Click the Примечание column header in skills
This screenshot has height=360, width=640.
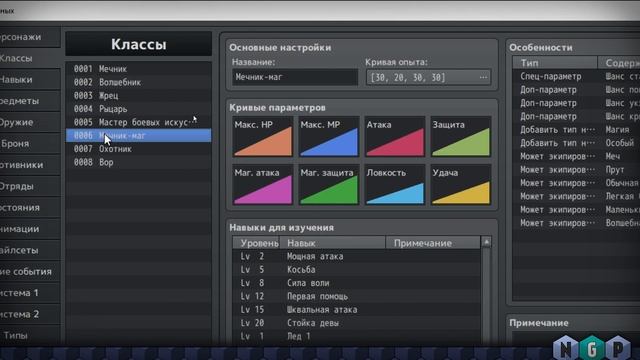pos(433,243)
